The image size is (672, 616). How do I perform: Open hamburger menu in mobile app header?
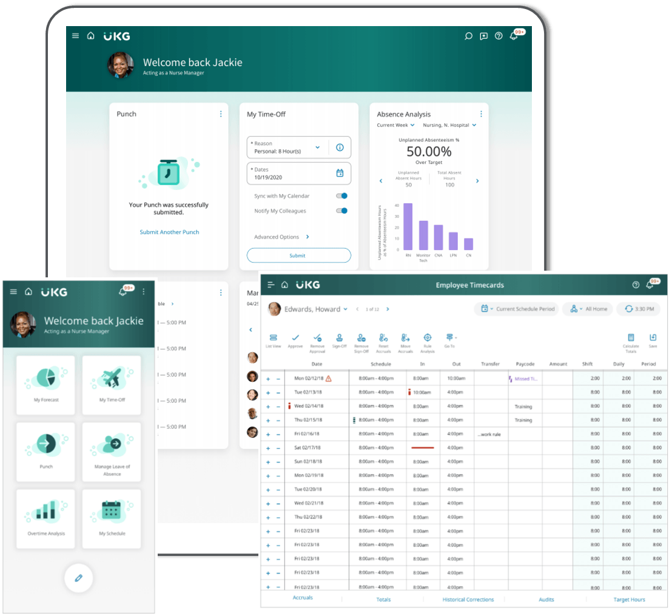(13, 292)
